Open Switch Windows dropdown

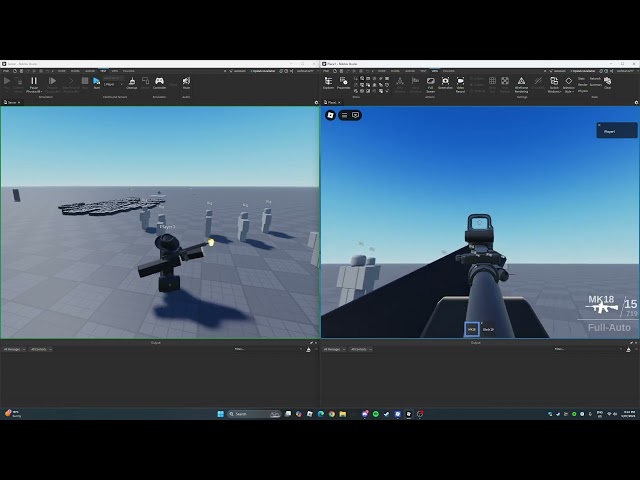pos(554,84)
